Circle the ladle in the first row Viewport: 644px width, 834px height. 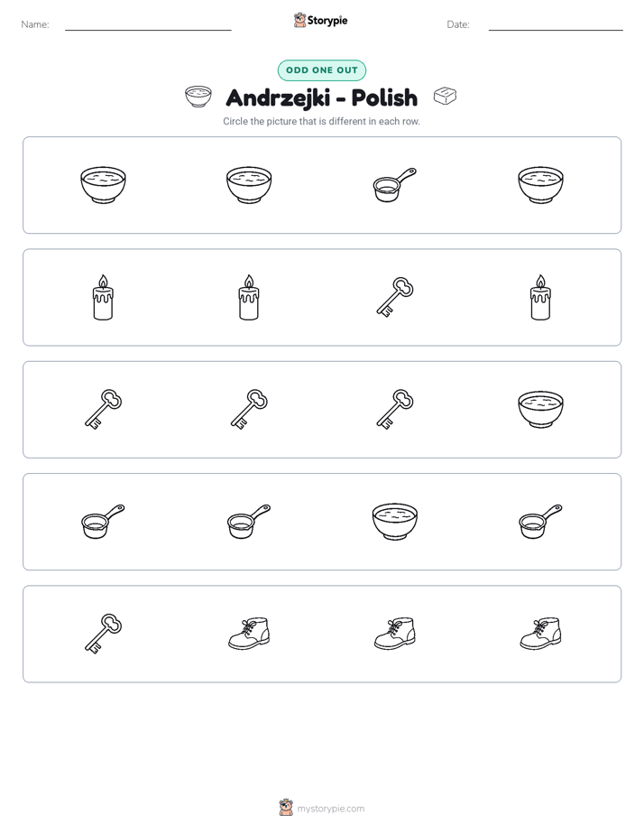coord(395,184)
